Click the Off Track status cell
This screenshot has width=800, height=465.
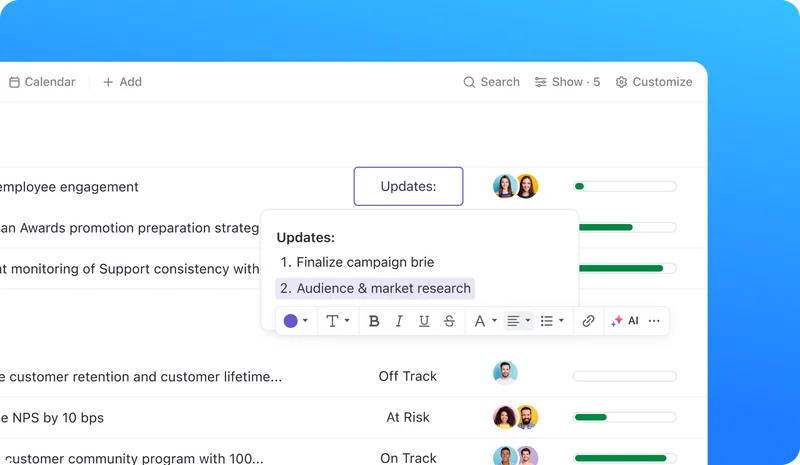(x=408, y=376)
